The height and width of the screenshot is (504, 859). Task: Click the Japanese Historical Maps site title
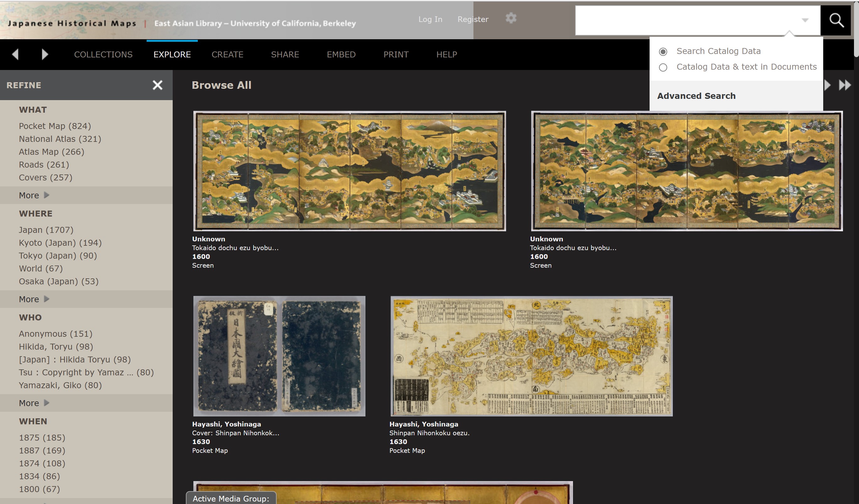(x=72, y=24)
